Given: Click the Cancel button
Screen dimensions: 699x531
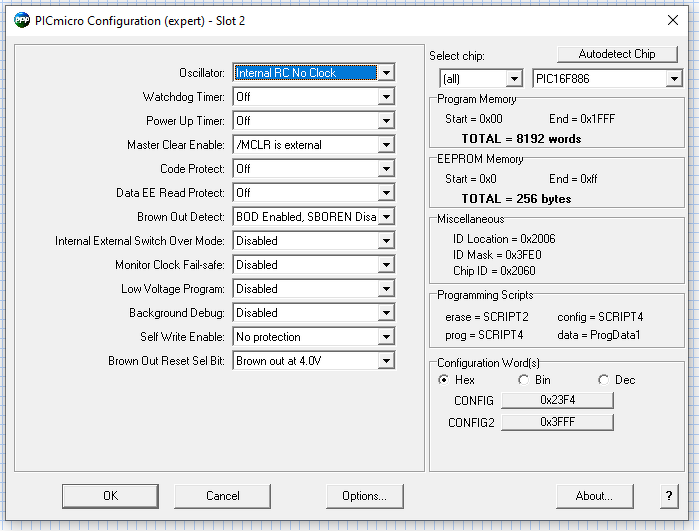Looking at the screenshot, I should click(222, 496).
